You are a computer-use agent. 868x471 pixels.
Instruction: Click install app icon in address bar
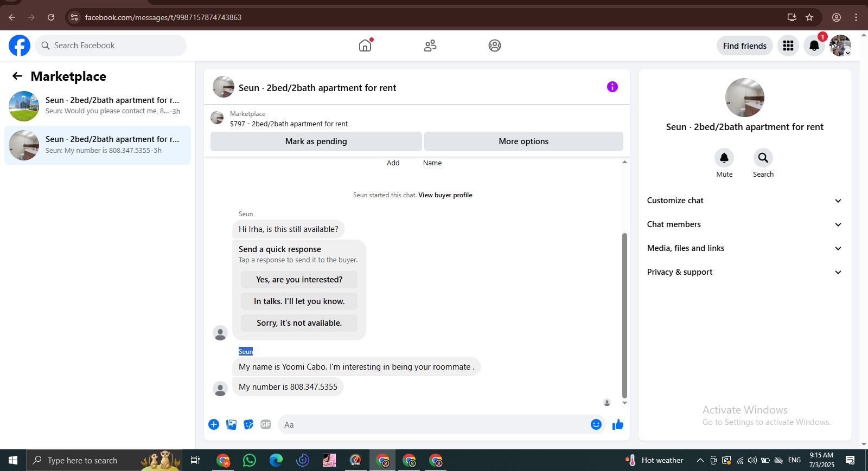point(792,17)
